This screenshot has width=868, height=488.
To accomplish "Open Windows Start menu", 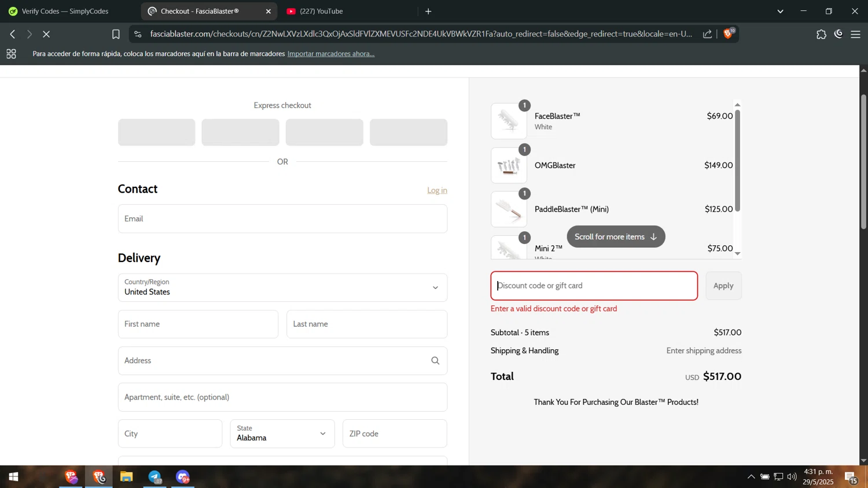I will pyautogui.click(x=13, y=477).
